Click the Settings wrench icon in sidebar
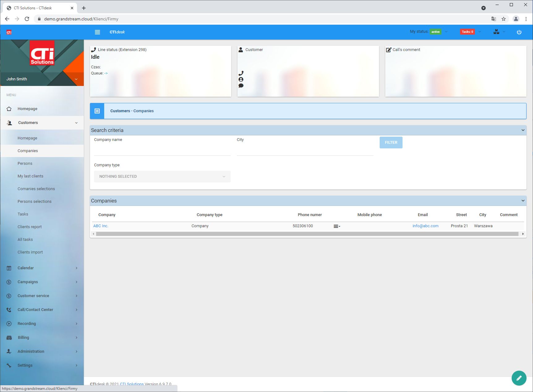The image size is (533, 392). pyautogui.click(x=9, y=365)
